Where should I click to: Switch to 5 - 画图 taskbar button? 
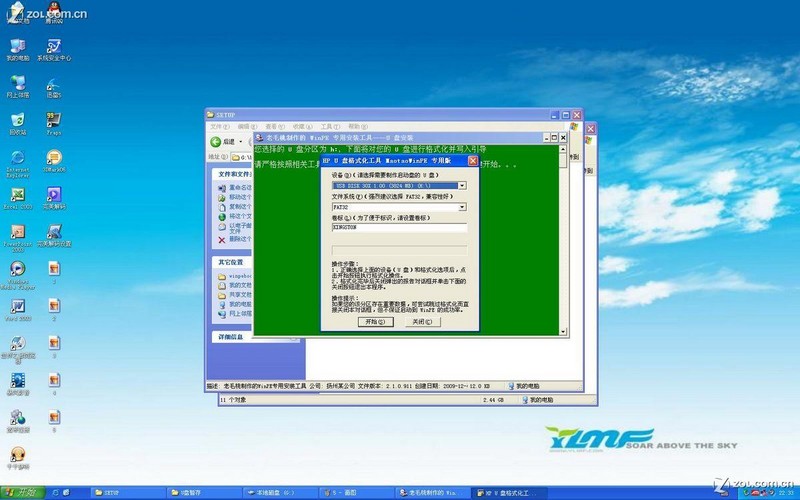click(x=356, y=493)
